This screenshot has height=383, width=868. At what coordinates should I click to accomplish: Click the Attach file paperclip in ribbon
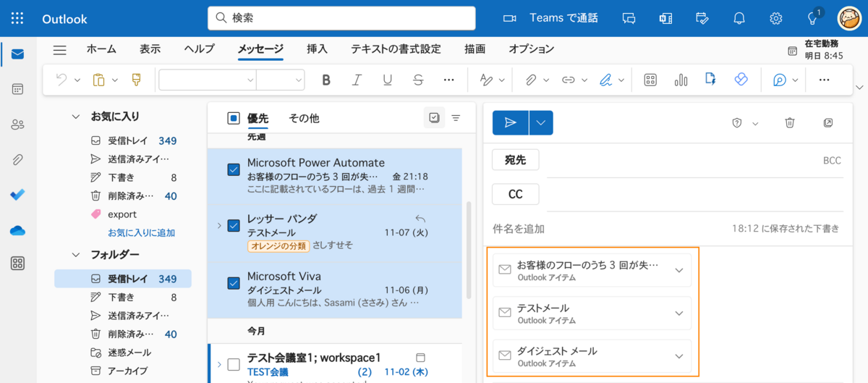[531, 80]
